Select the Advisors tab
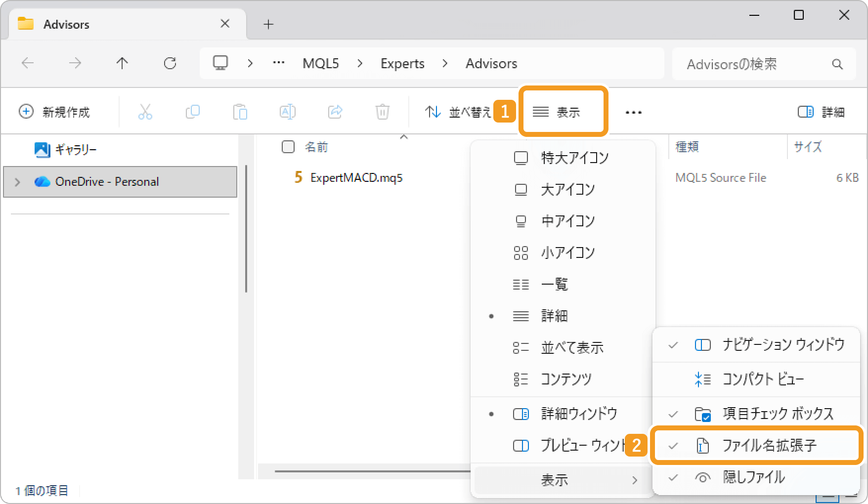 pos(128,24)
